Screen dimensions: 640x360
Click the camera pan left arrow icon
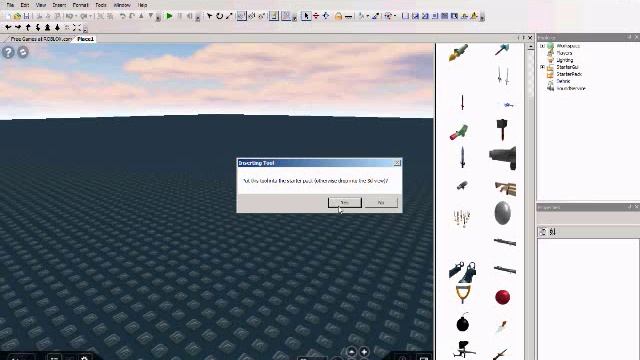pos(8,27)
